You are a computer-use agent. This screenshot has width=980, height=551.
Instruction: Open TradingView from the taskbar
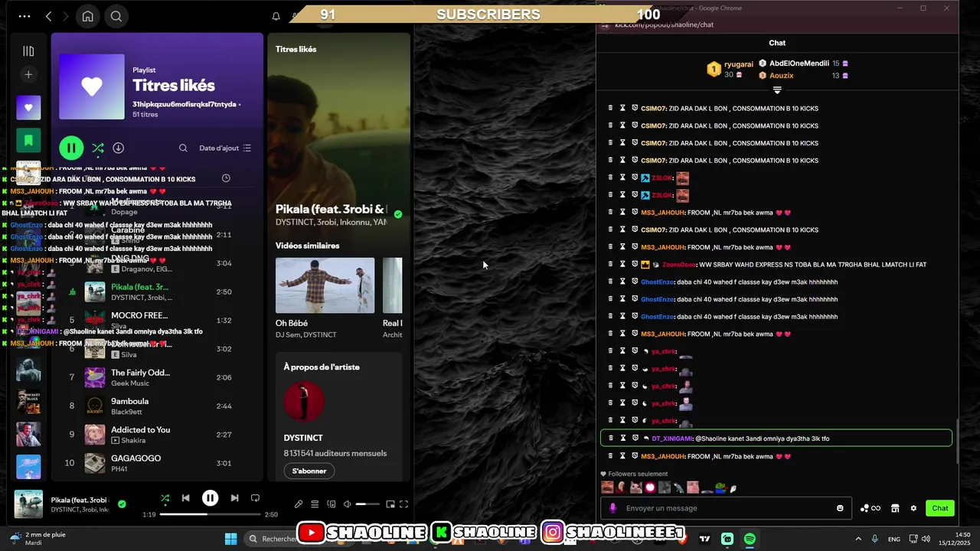coord(704,539)
